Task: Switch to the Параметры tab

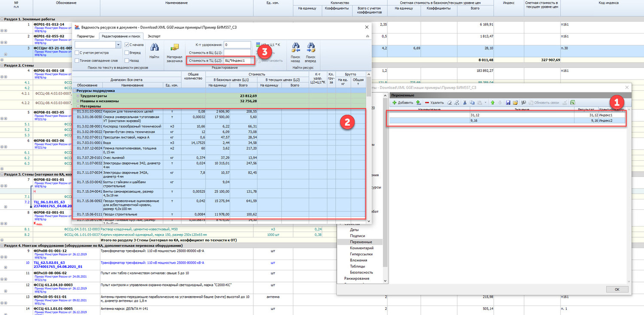Action: tap(85, 36)
